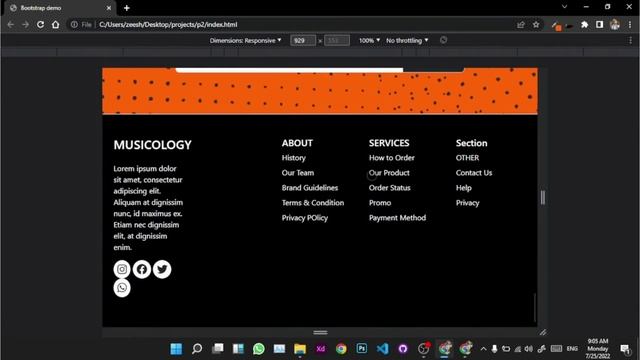Open Google Chrome taskbar icon
Viewport: 640px width, 360px height.
pos(341,349)
